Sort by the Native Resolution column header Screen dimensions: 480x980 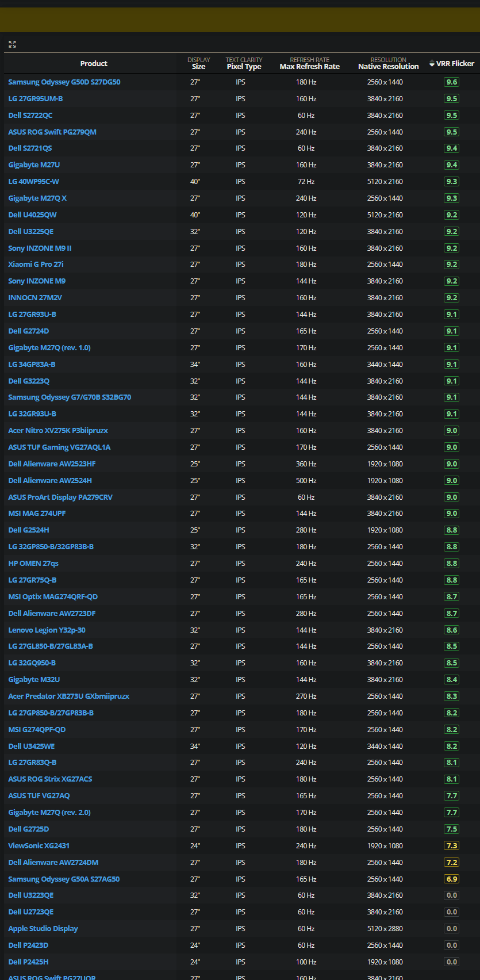tap(388, 63)
